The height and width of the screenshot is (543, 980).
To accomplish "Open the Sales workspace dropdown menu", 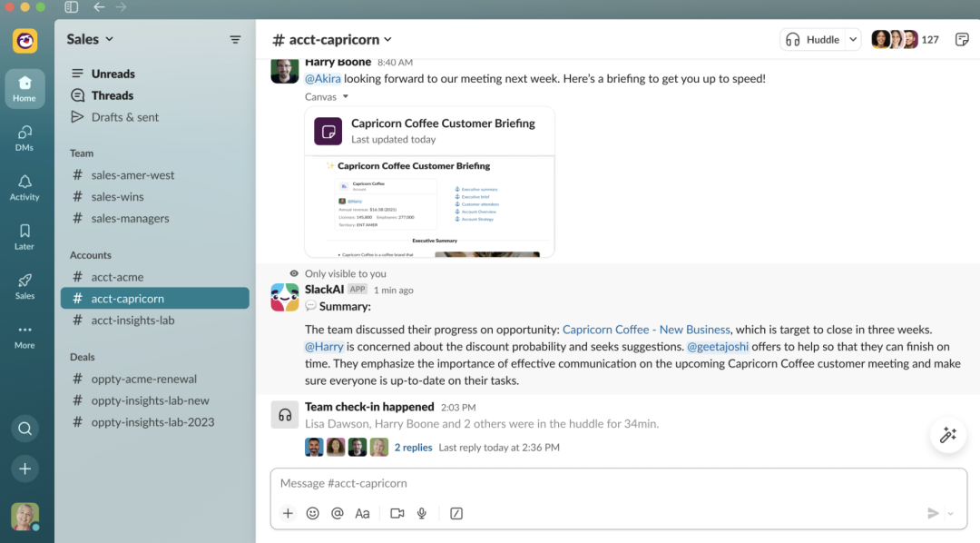I will pyautogui.click(x=90, y=39).
